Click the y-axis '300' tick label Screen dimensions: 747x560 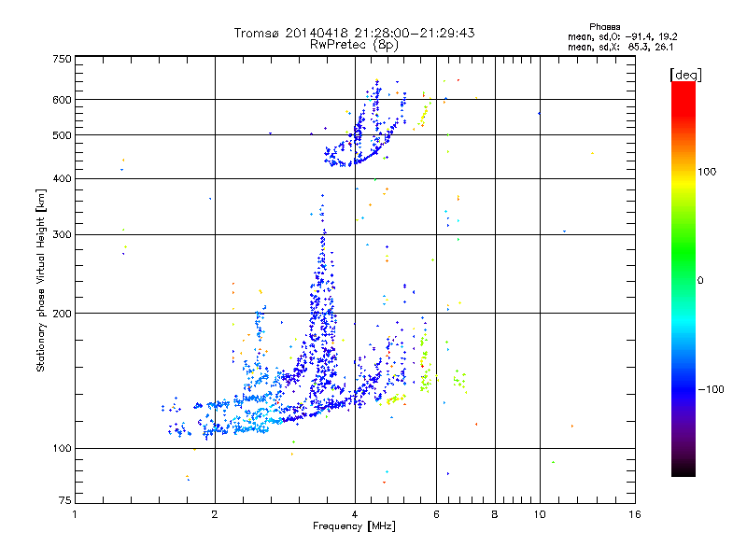[x=62, y=235]
